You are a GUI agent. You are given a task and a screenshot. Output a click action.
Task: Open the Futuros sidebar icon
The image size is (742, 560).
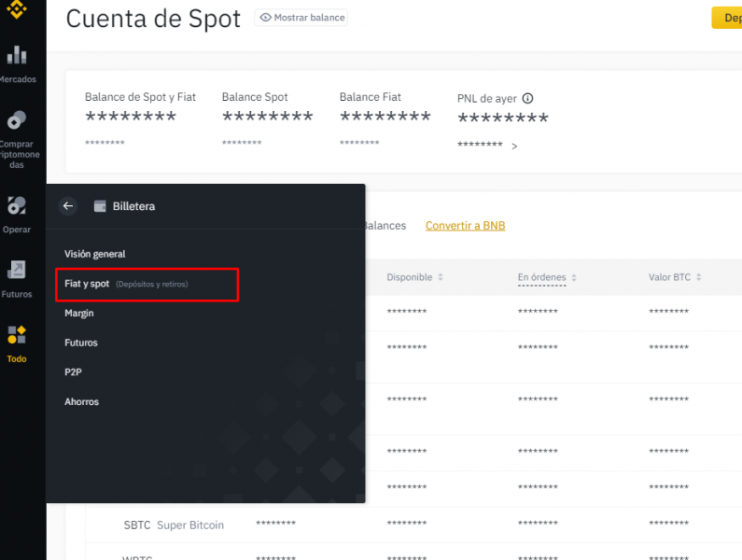pyautogui.click(x=17, y=270)
